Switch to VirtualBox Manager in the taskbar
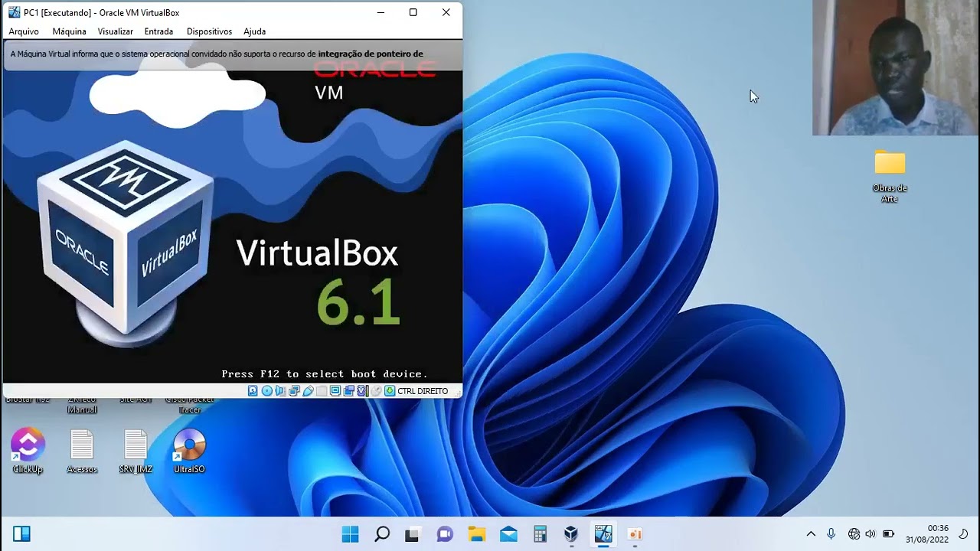Screen dimensions: 980x551 point(571,533)
